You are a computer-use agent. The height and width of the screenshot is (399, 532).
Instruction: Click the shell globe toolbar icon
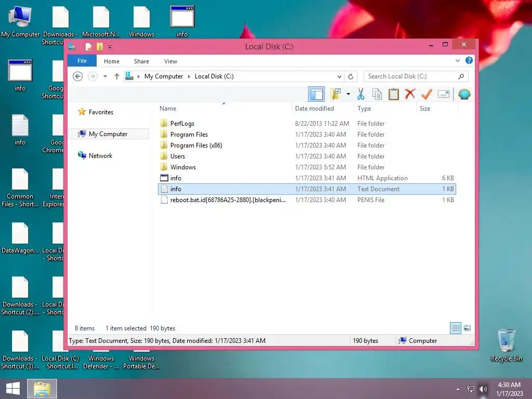pyautogui.click(x=464, y=94)
